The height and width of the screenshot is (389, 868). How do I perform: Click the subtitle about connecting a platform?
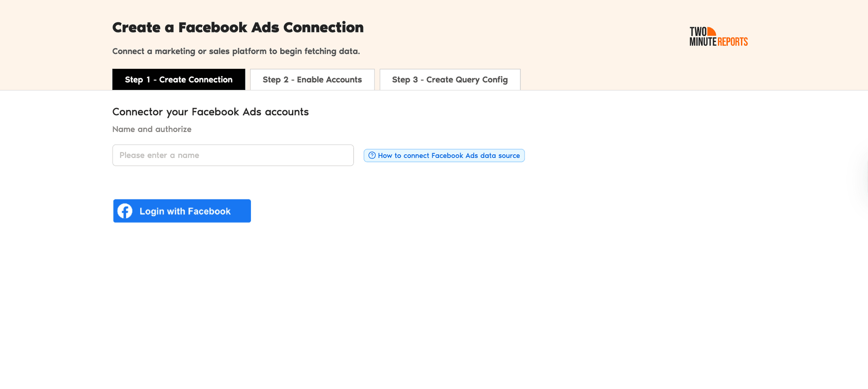(x=236, y=51)
